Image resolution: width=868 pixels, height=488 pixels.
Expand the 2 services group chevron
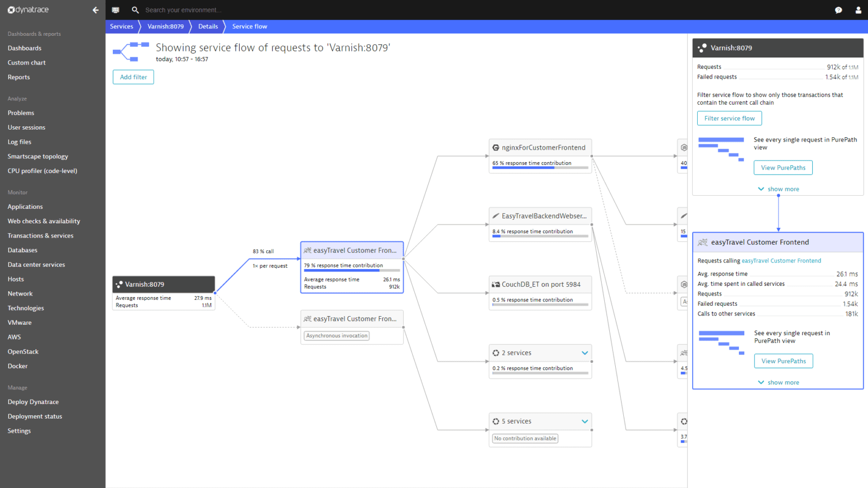(585, 353)
